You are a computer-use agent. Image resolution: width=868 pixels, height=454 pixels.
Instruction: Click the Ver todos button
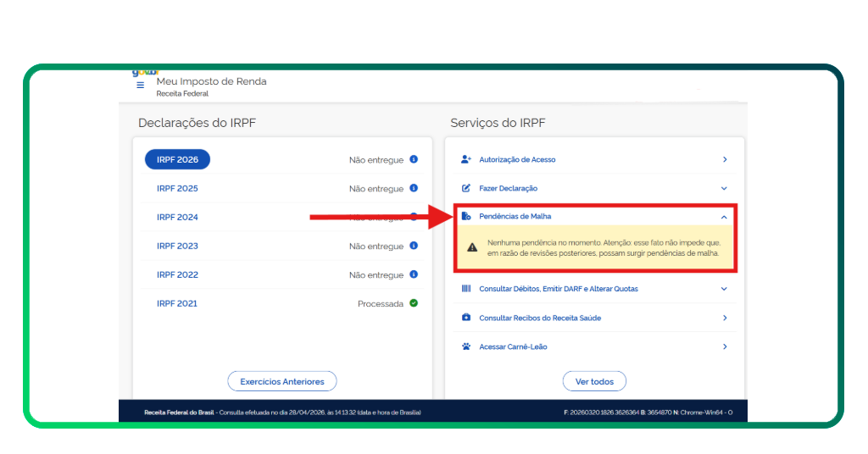click(594, 381)
